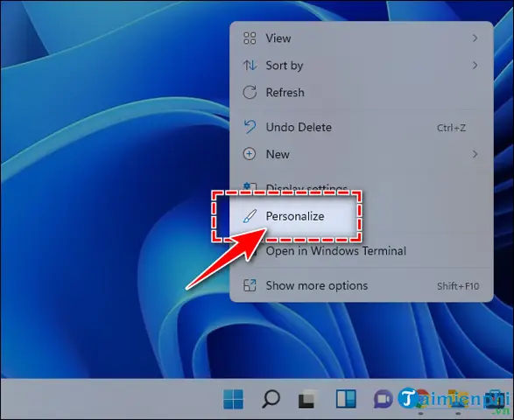Open the Chat icon on taskbar
The width and height of the screenshot is (514, 420).
click(x=383, y=399)
